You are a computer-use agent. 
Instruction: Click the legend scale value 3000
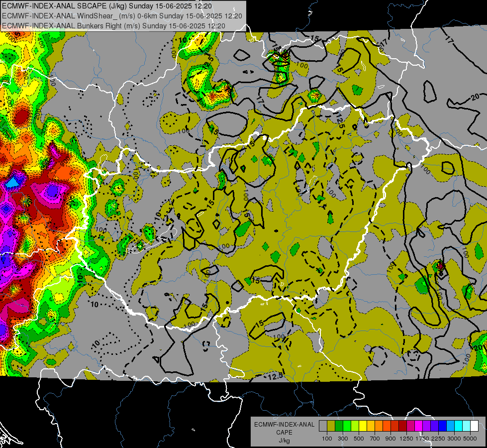tap(454, 439)
